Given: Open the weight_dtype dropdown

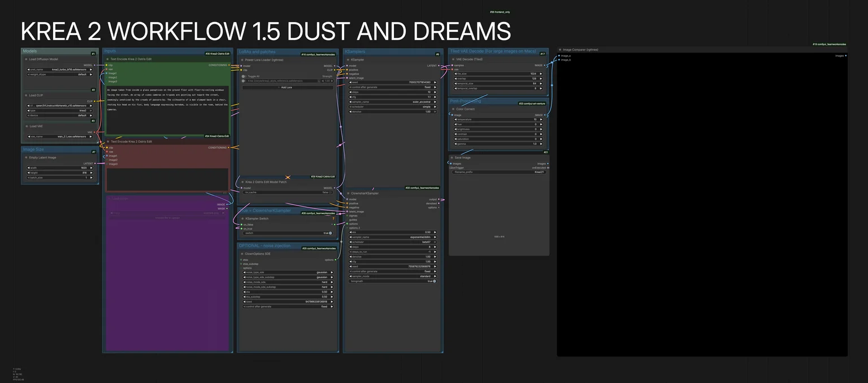Looking at the screenshot, I should 59,74.
